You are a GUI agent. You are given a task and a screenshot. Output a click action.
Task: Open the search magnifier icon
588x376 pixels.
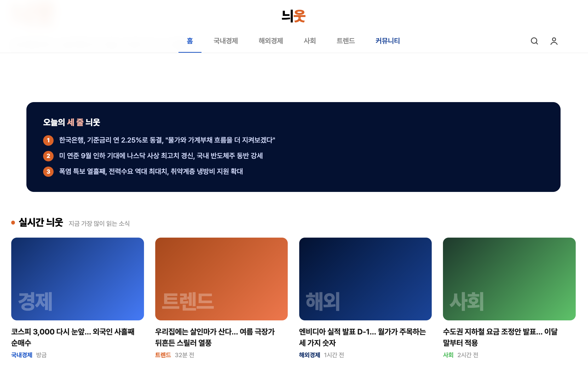point(534,41)
